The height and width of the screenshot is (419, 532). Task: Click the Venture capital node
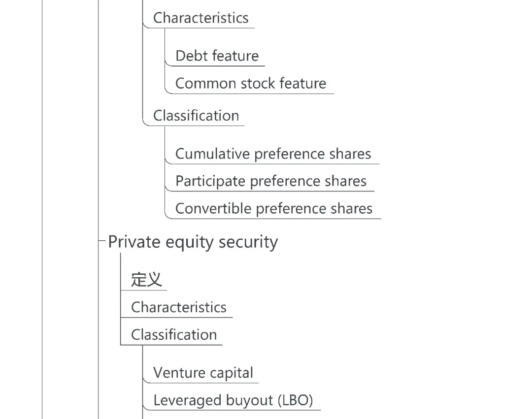pos(203,373)
